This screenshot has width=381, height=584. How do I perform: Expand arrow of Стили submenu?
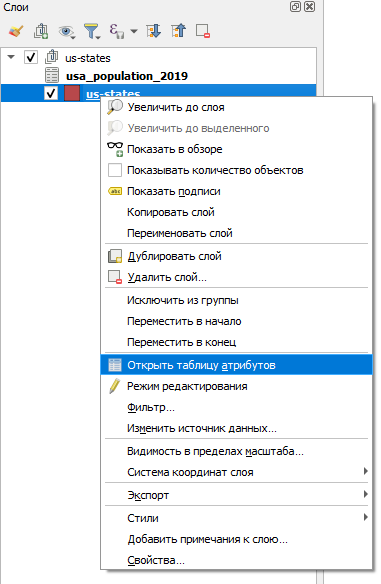click(x=366, y=517)
